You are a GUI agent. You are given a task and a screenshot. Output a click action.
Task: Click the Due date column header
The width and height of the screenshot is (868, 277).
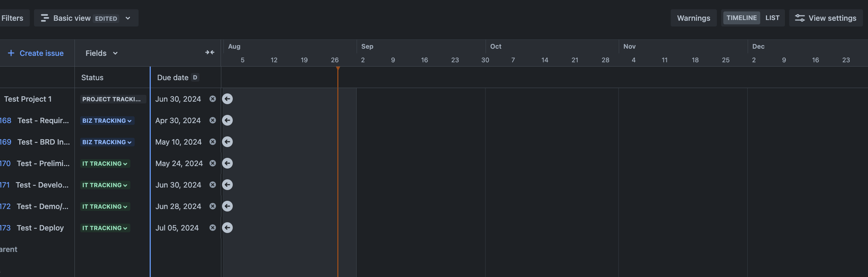click(x=173, y=77)
